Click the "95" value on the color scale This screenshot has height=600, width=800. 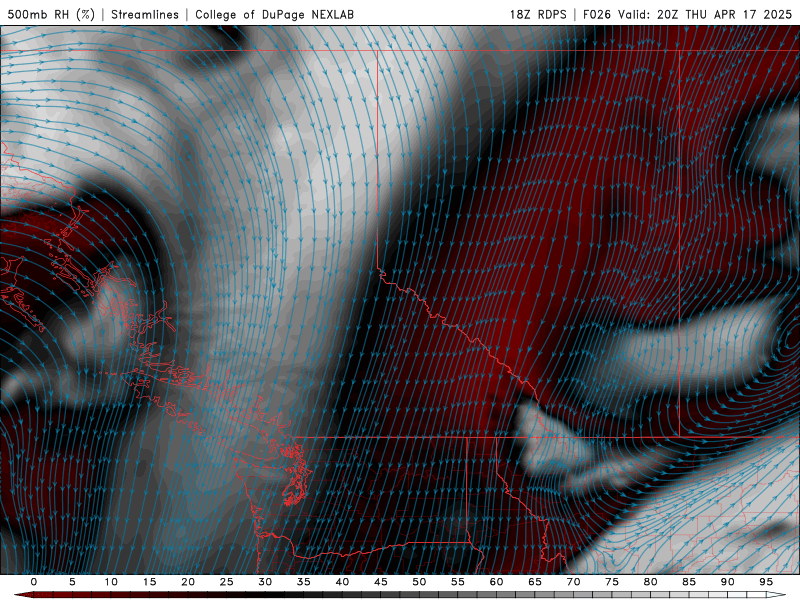click(x=766, y=582)
